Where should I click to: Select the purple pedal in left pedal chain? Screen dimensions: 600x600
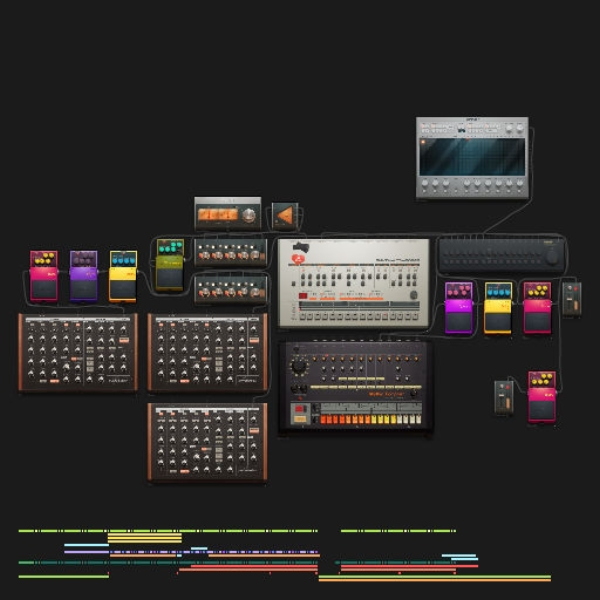click(83, 276)
